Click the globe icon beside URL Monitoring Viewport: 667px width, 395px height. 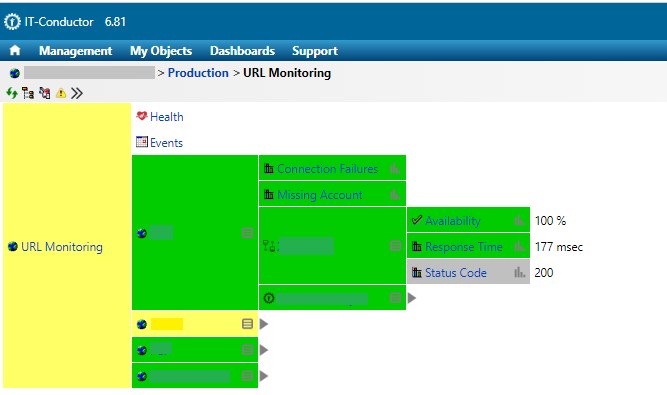point(13,246)
